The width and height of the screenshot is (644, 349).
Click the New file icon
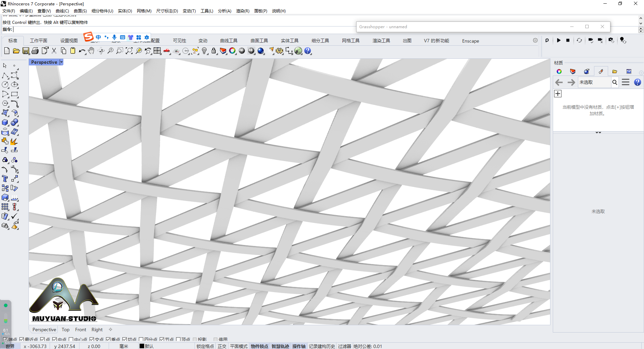click(7, 51)
